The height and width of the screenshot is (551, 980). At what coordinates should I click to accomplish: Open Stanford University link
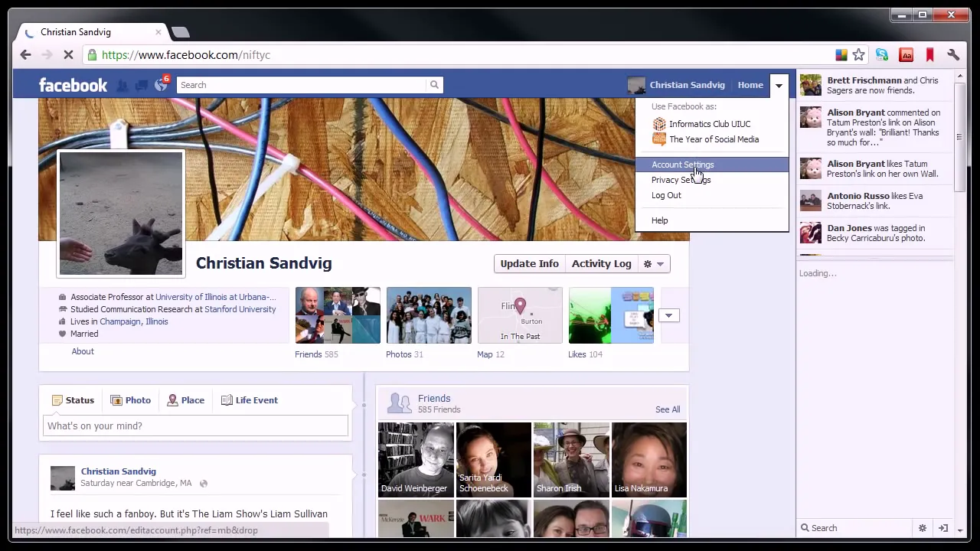point(240,309)
